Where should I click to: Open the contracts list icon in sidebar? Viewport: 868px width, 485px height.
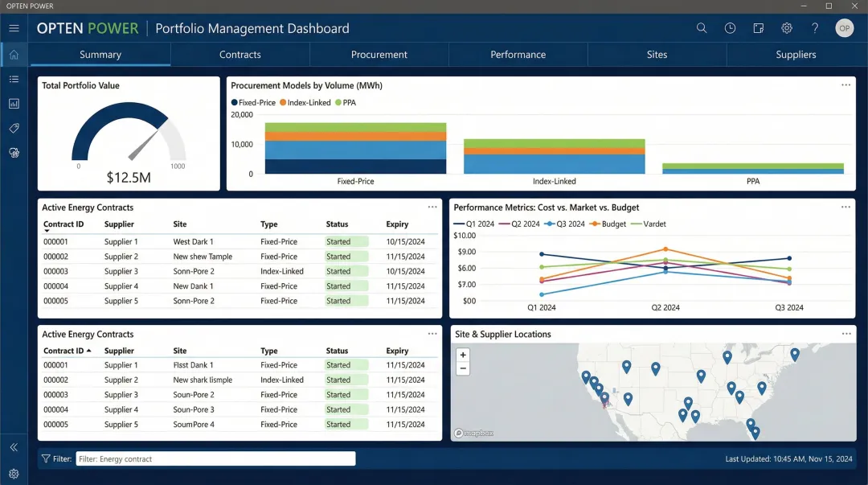(x=14, y=79)
